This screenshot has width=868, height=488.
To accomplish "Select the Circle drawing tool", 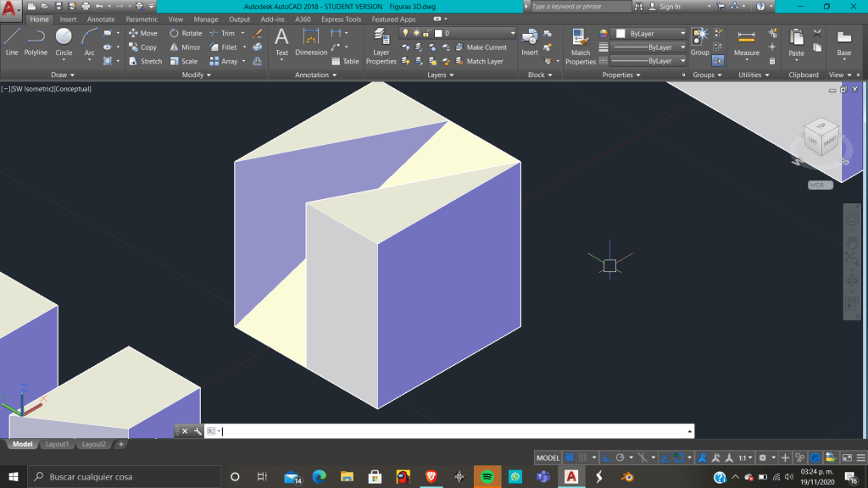I will (64, 42).
